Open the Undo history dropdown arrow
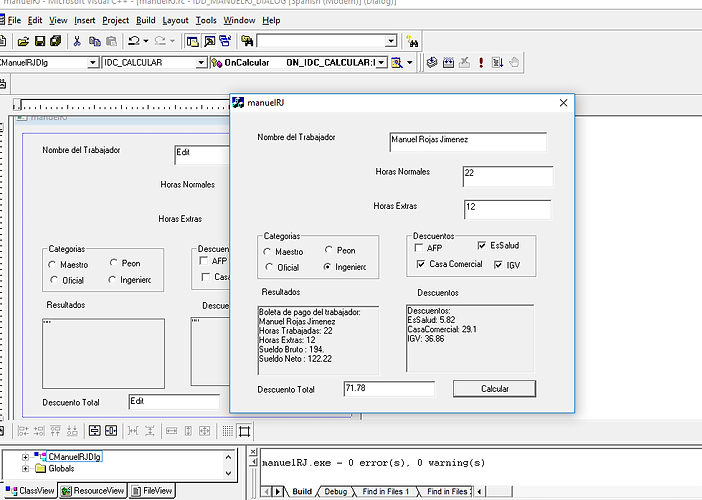 tap(146, 41)
